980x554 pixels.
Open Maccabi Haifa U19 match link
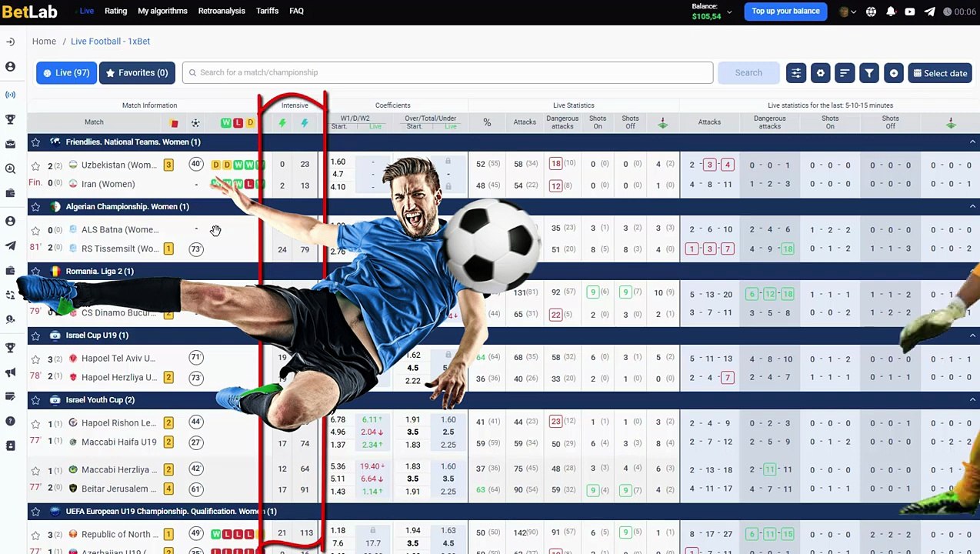119,442
